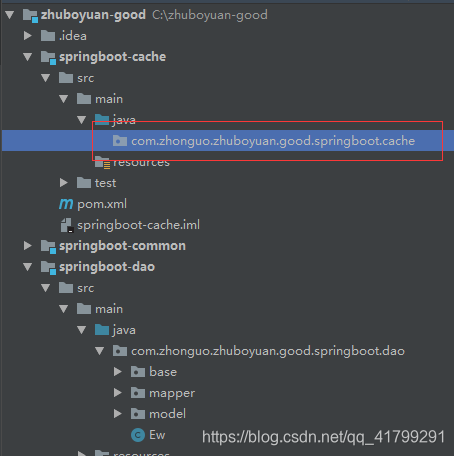Image resolution: width=454 pixels, height=456 pixels.
Task: Click main folder icon under springboot-cache
Action: pos(84,99)
